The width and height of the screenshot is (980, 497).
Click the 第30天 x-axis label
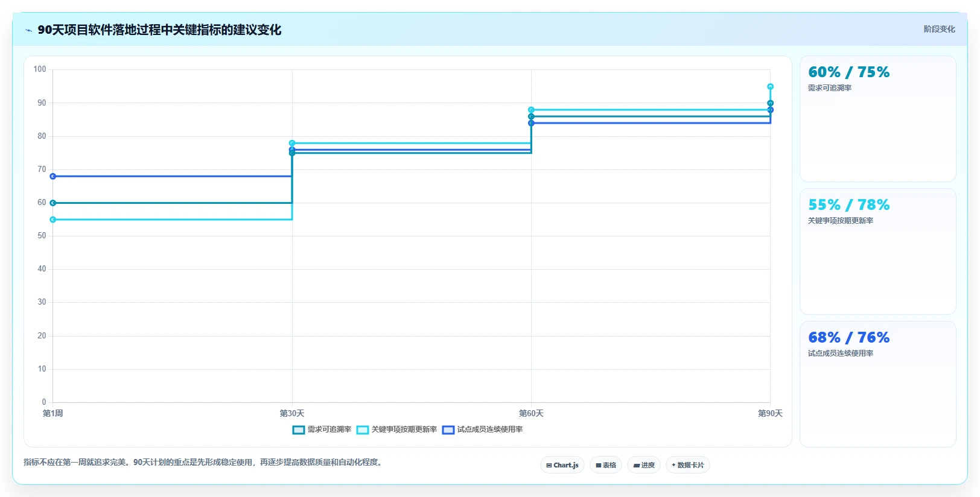point(292,413)
